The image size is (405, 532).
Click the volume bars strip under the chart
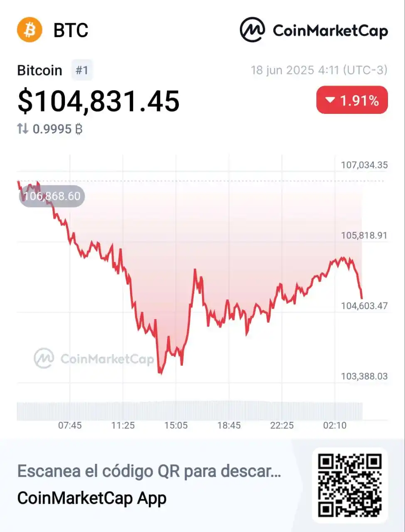pyautogui.click(x=190, y=411)
